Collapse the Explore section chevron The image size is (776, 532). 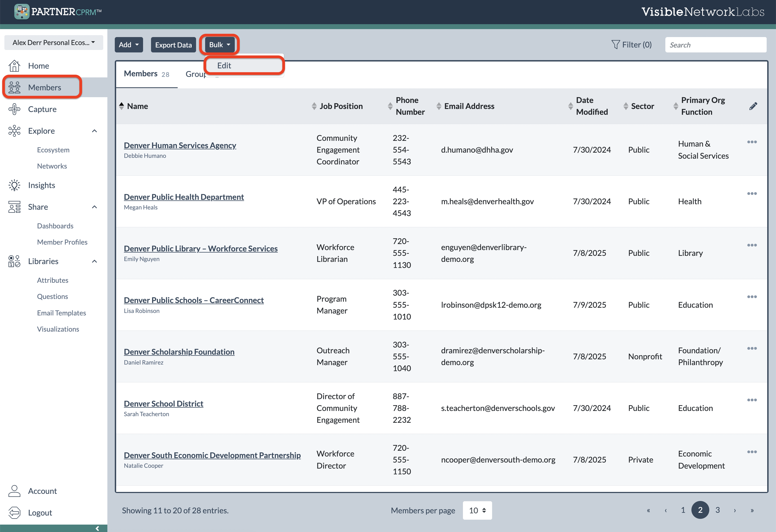(94, 131)
